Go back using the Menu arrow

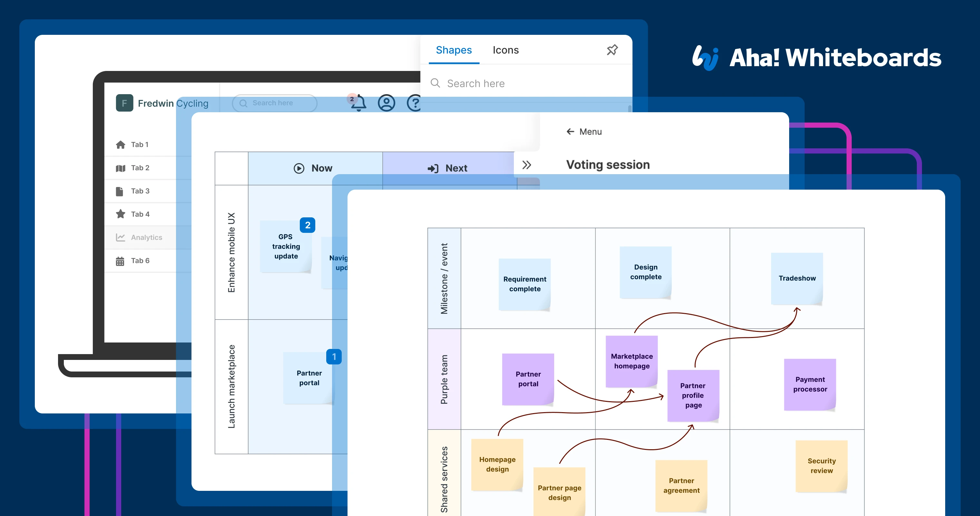click(x=570, y=131)
